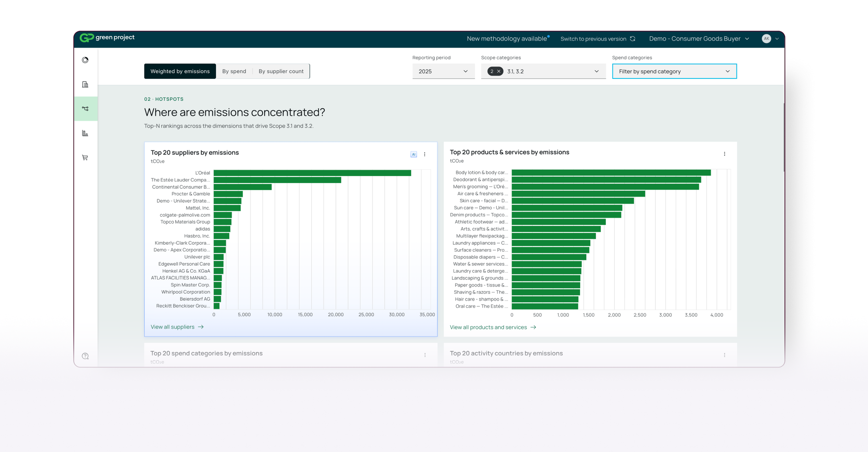
Task: Click the Multilayer flexipackag... label
Action: (482, 236)
